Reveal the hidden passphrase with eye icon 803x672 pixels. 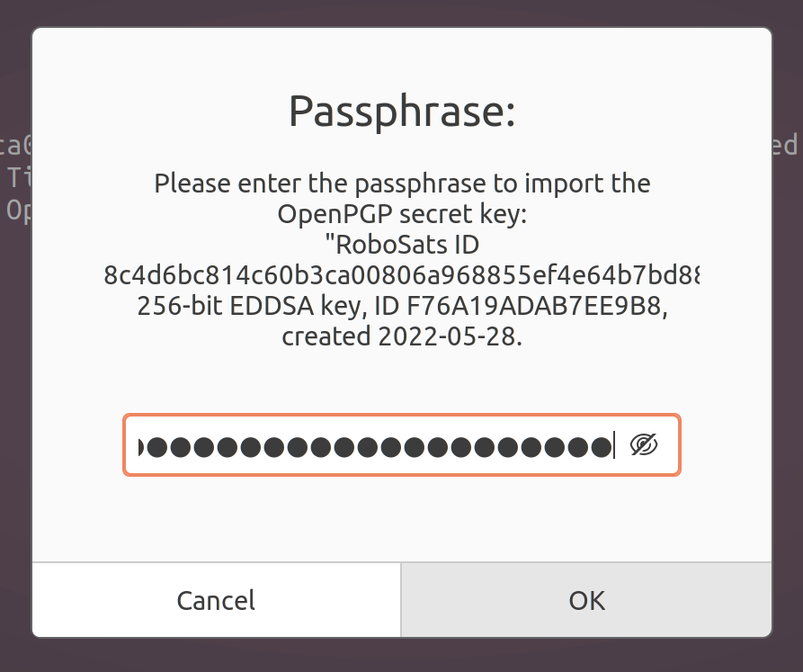point(644,444)
